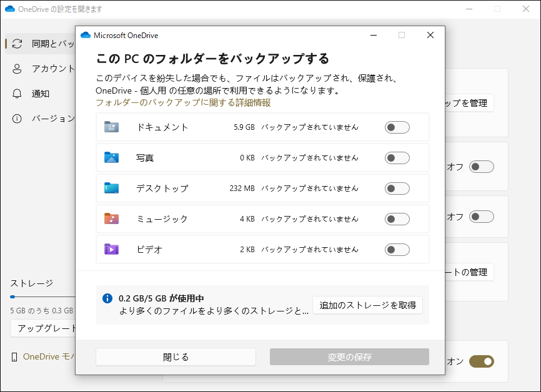Close the OneDrive settings window

point(526,9)
